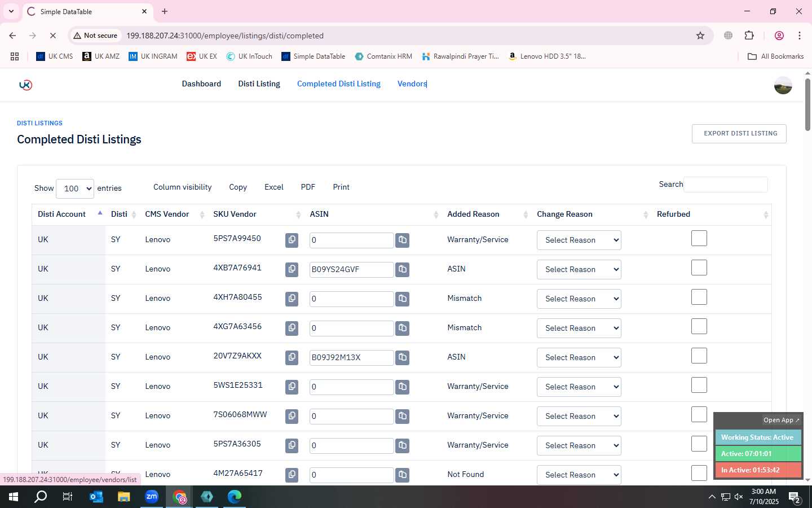
Task: Open Select Reason dropdown for 5WS1E25331
Action: pyautogui.click(x=579, y=387)
